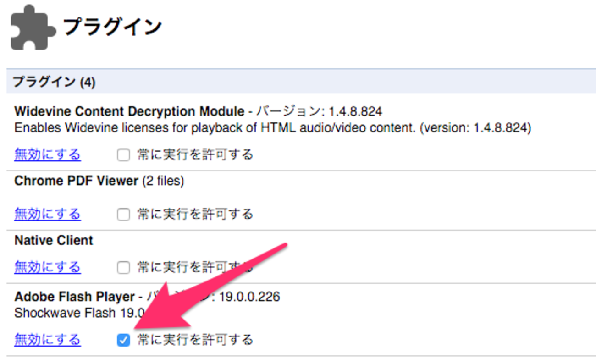Click the プラグイン page heading
Image resolution: width=596 pixels, height=364 pixels.
pos(112,27)
